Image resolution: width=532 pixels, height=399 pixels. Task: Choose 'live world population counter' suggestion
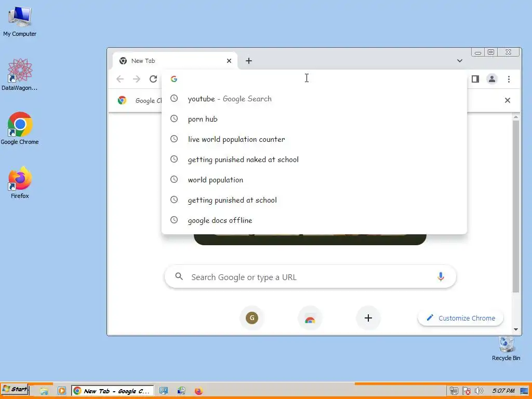[x=314, y=139]
